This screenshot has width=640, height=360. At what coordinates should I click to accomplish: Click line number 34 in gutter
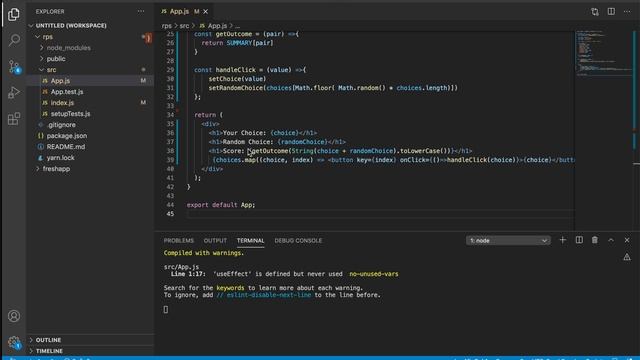point(170,115)
